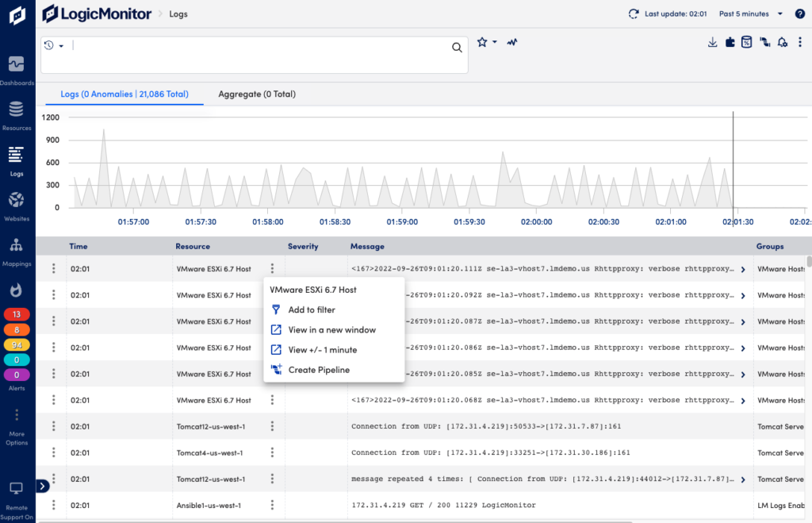Open the help question mark icon
812x523 pixels.
click(800, 14)
